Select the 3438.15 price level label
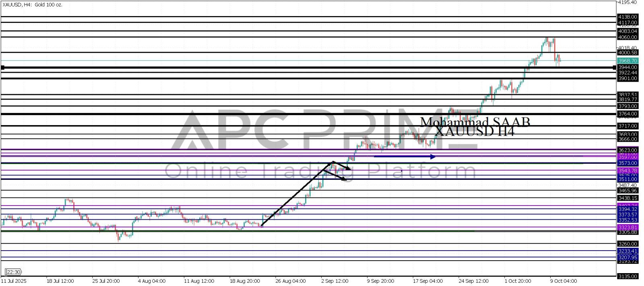 point(627,198)
